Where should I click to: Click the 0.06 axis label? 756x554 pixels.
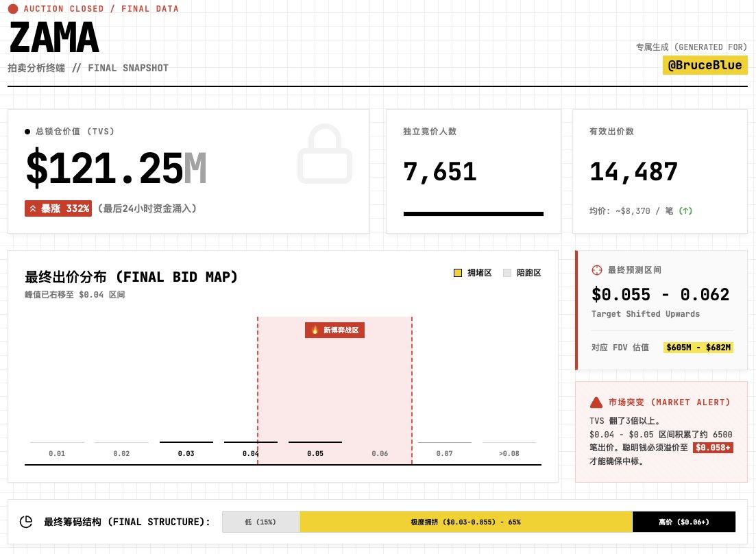(380, 453)
